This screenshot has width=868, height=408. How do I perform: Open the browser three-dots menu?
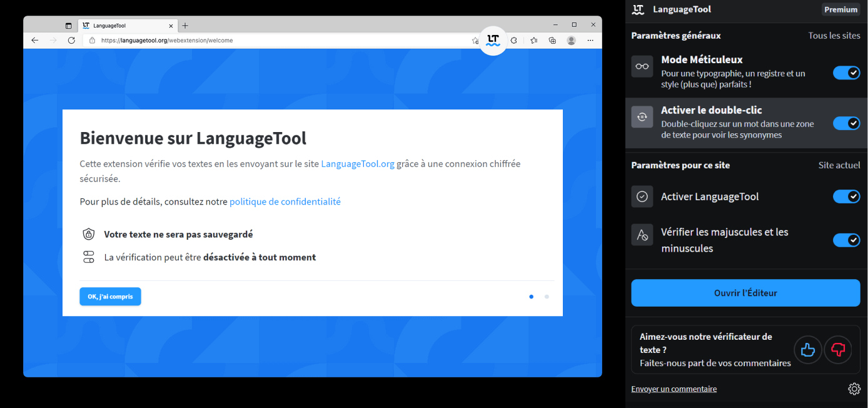point(590,40)
